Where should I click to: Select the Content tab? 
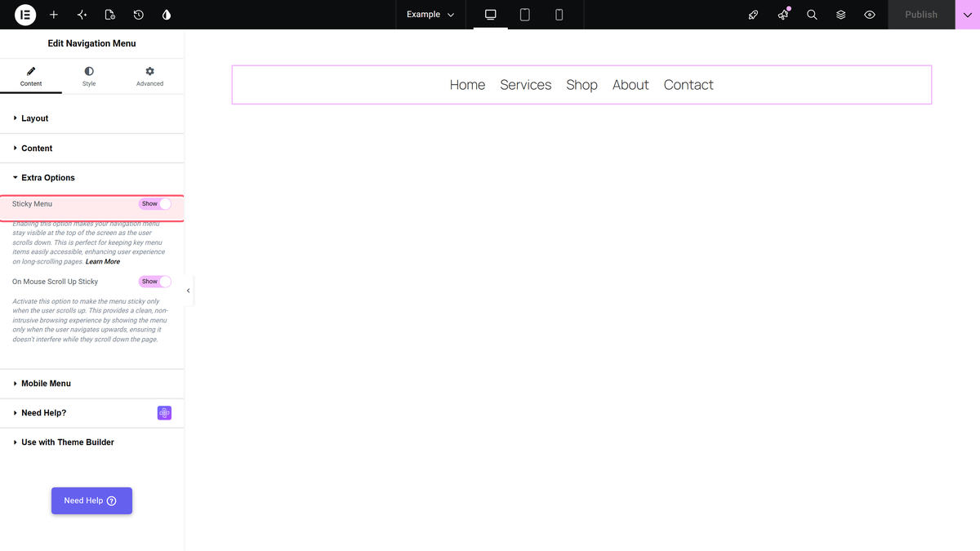click(31, 77)
